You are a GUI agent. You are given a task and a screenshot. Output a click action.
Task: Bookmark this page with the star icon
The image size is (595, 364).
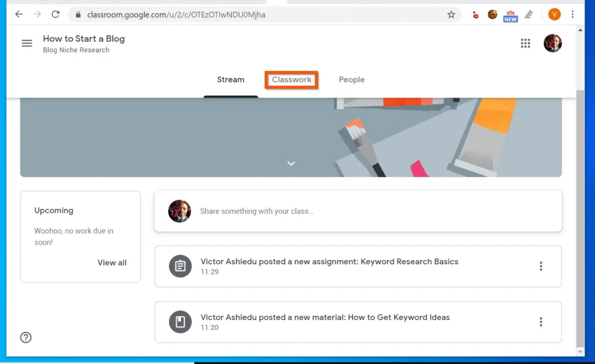pyautogui.click(x=451, y=15)
